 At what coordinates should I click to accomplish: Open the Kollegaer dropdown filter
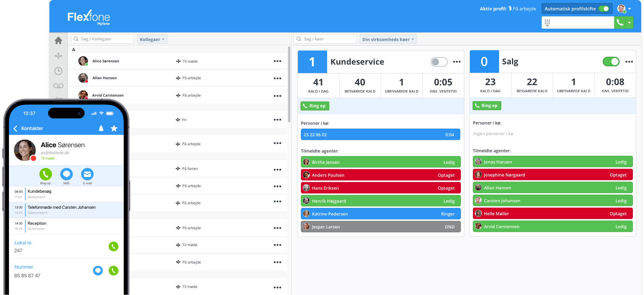(152, 39)
